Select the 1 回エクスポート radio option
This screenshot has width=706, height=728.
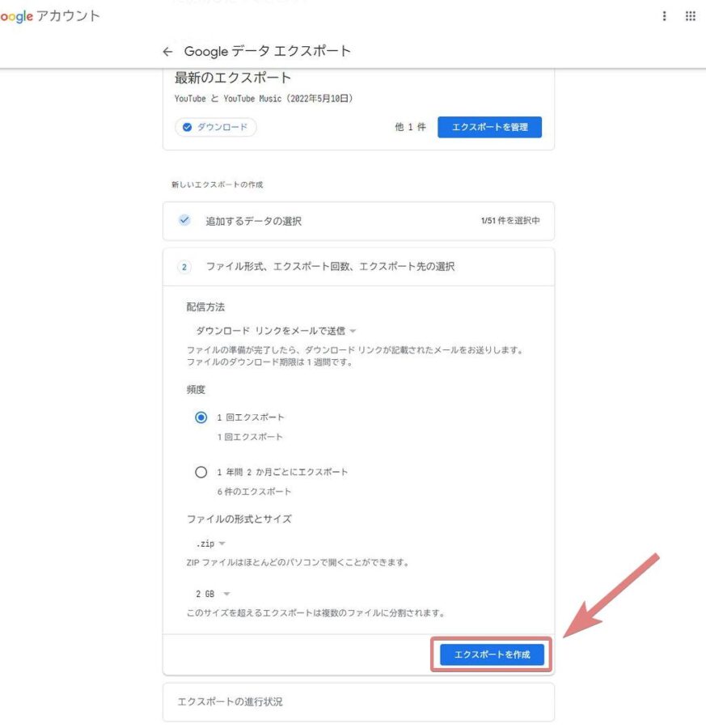tap(201, 417)
